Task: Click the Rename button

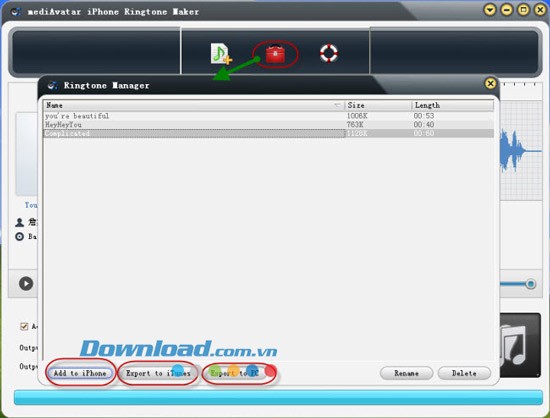Action: tap(407, 373)
